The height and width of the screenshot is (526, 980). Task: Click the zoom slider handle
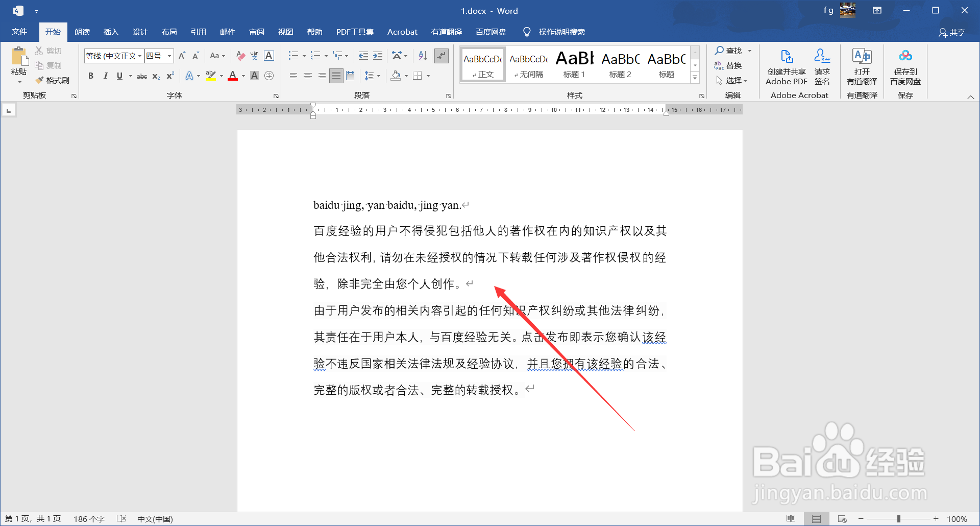[899, 519]
